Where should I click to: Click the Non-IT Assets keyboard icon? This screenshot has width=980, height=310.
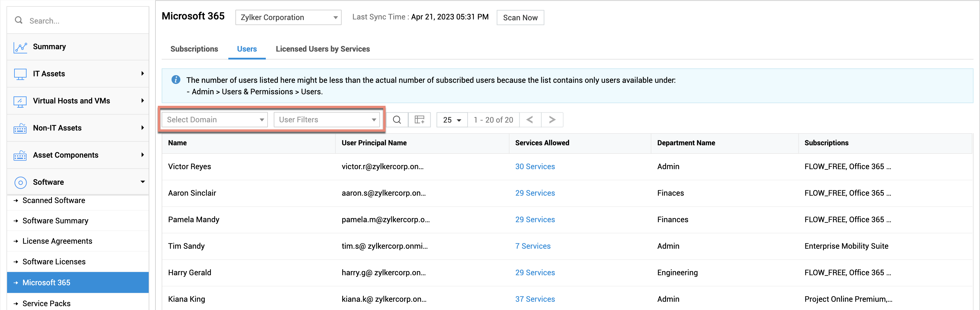point(20,128)
